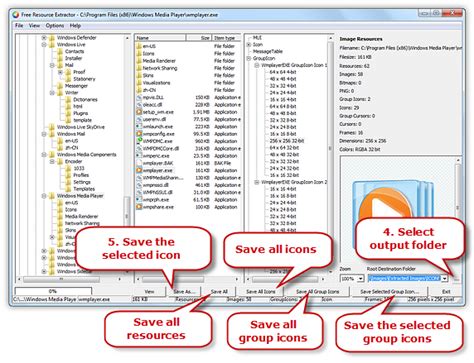Click the Save As... button
The image size is (474, 363).
(x=184, y=291)
